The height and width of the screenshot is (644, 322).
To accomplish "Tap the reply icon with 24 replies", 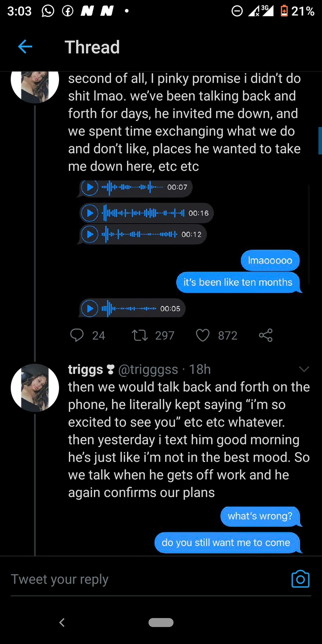I will pos(77,335).
